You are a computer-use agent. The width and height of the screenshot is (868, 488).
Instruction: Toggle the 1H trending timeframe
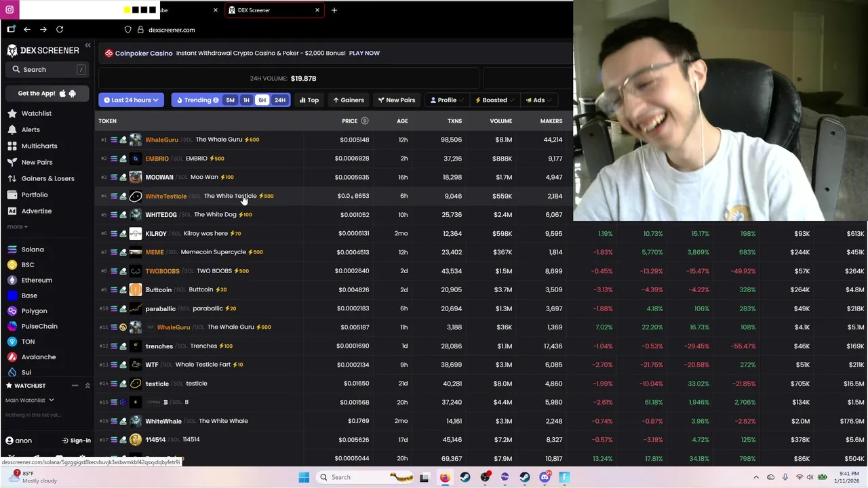(x=246, y=100)
